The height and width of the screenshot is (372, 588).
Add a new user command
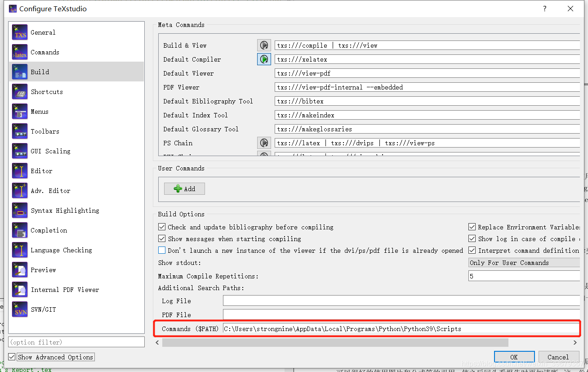184,189
